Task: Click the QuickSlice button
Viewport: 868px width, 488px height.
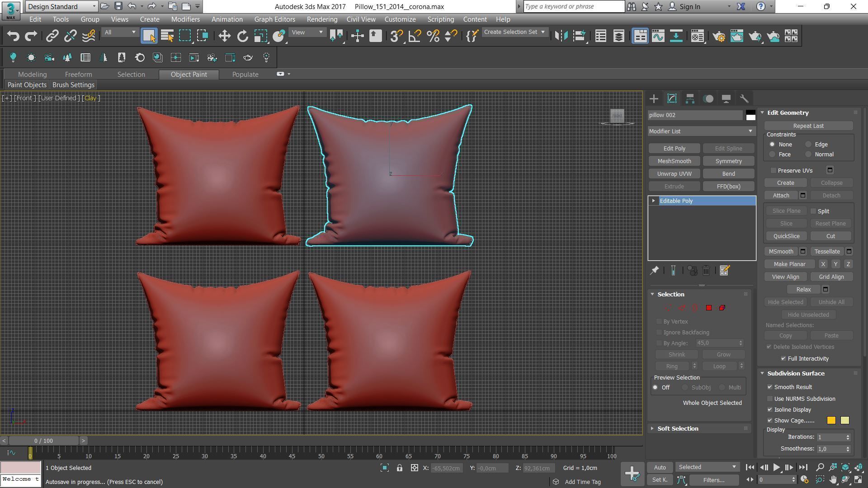Action: [786, 236]
